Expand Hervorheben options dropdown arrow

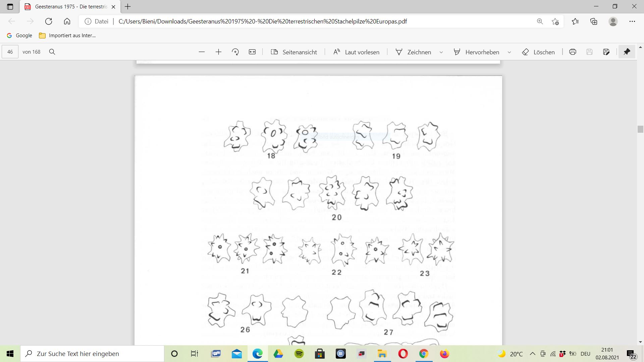[509, 52]
